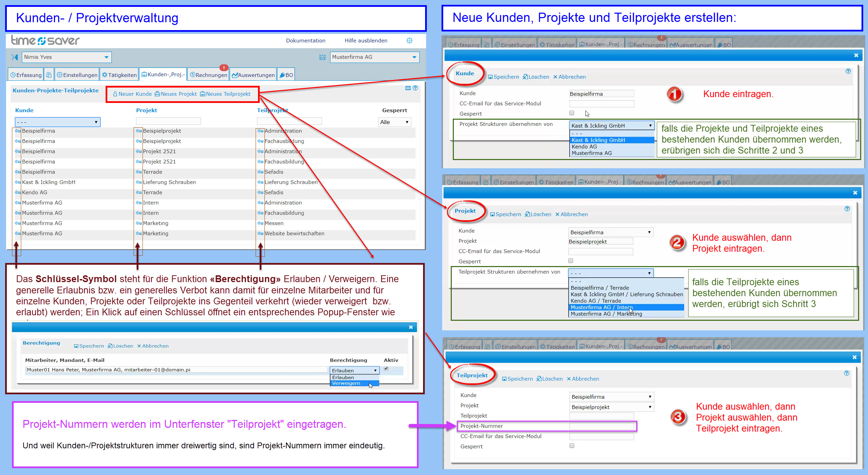Click the key icon beside project Lieferung Schrauben
The width and height of the screenshot is (868, 475).
139,182
